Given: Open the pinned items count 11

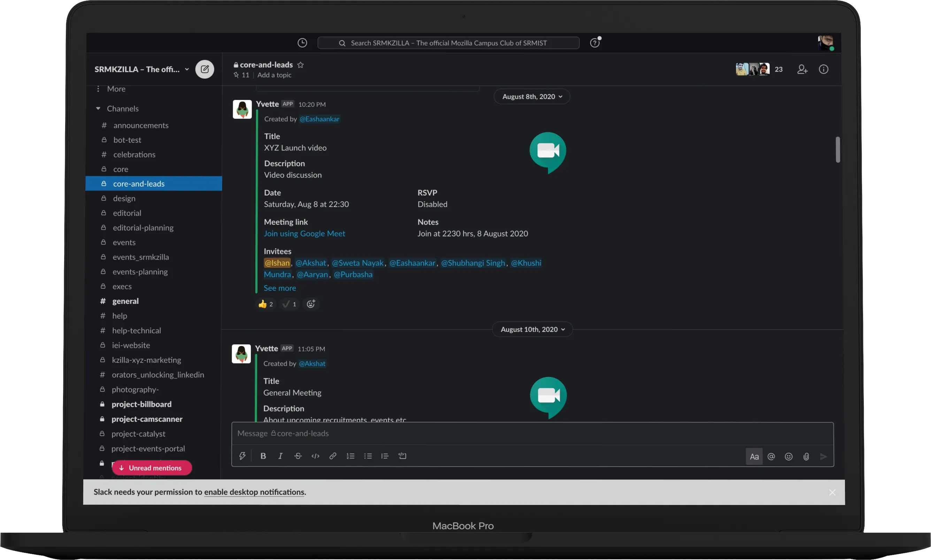Looking at the screenshot, I should click(241, 75).
